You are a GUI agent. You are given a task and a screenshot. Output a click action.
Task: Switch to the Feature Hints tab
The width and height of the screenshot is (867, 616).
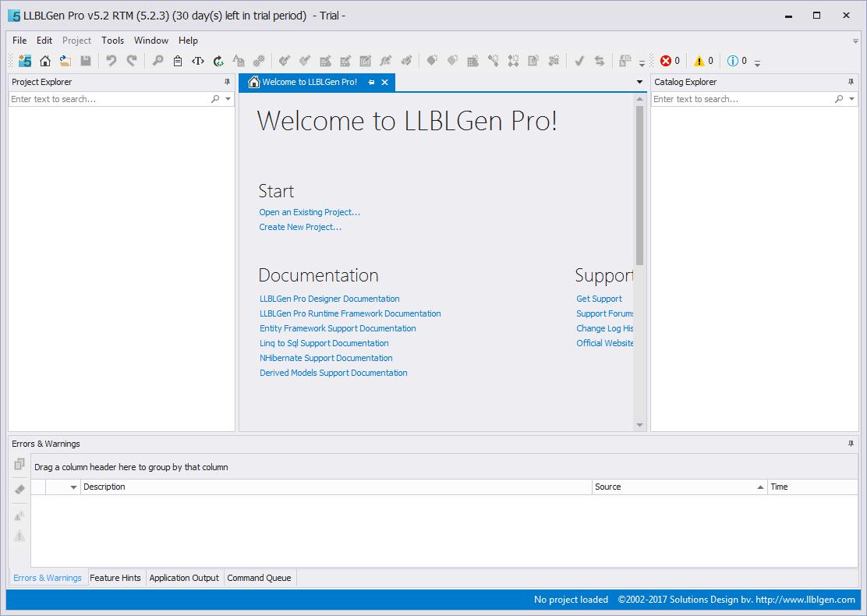(115, 578)
